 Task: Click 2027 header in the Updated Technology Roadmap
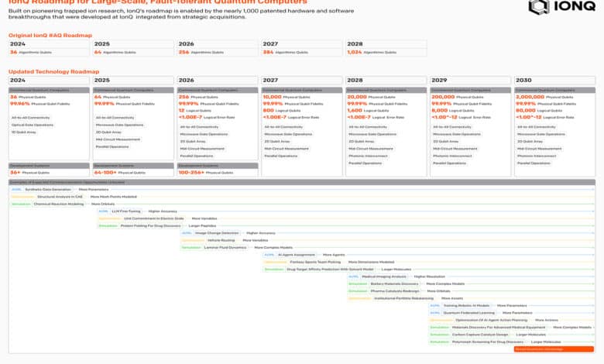[x=302, y=80]
